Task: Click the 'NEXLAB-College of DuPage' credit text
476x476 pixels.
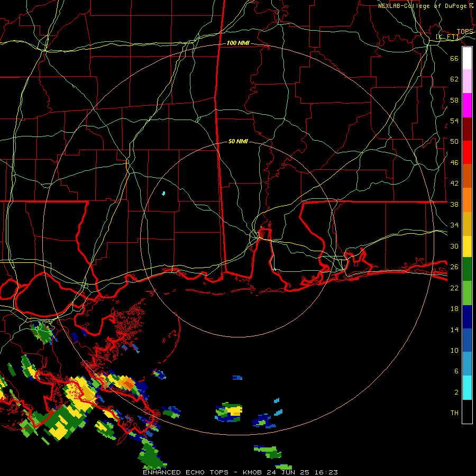Action: pyautogui.click(x=423, y=6)
